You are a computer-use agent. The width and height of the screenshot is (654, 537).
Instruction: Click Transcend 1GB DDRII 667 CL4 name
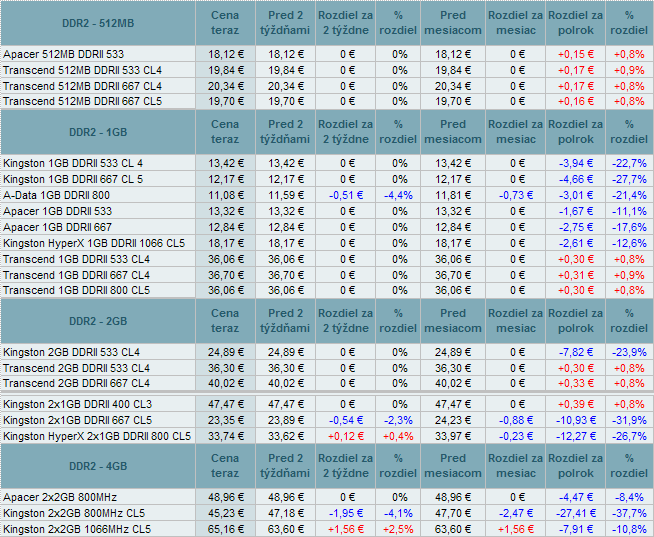pyautogui.click(x=76, y=275)
